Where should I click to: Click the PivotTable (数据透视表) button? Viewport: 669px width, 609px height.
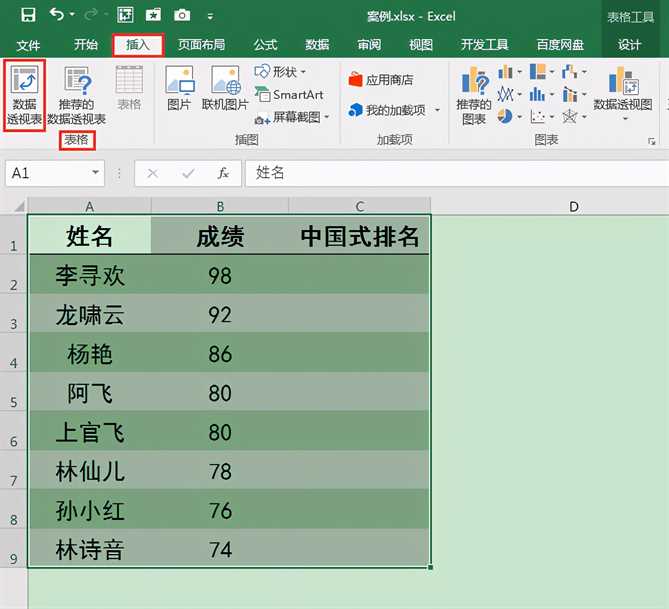tap(25, 94)
